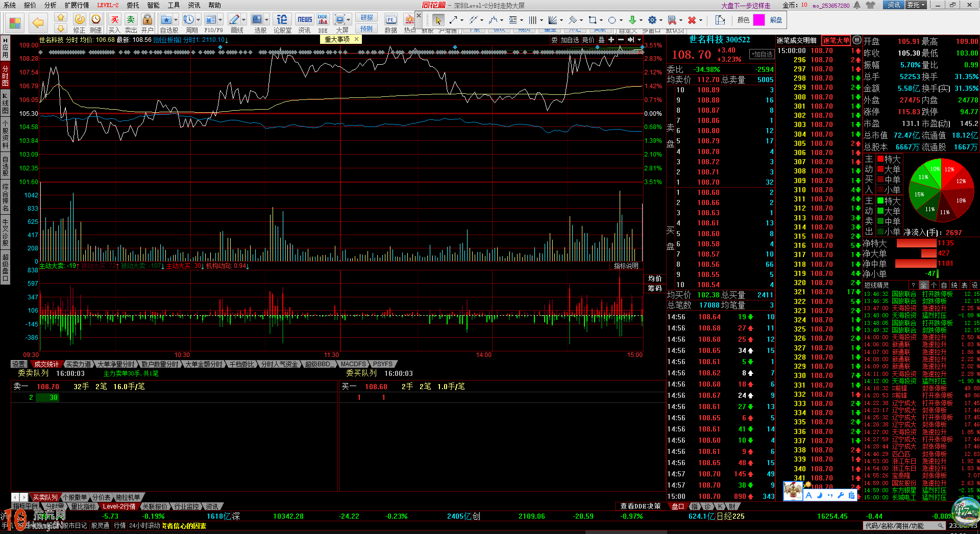Expand the 画线 drawing dropdown arrow
Viewport: 980px width, 534px height.
tap(243, 20)
